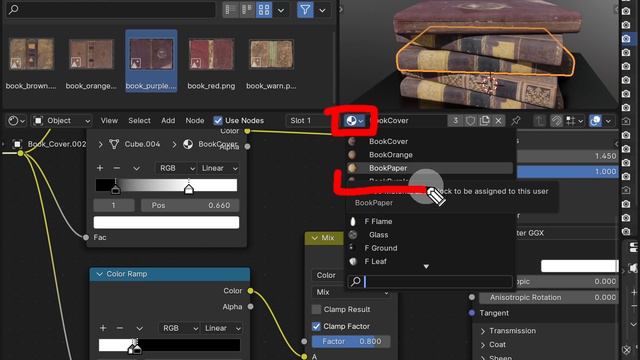The width and height of the screenshot is (640, 360).
Task: Toggle the node editor overlays icon
Action: click(596, 121)
